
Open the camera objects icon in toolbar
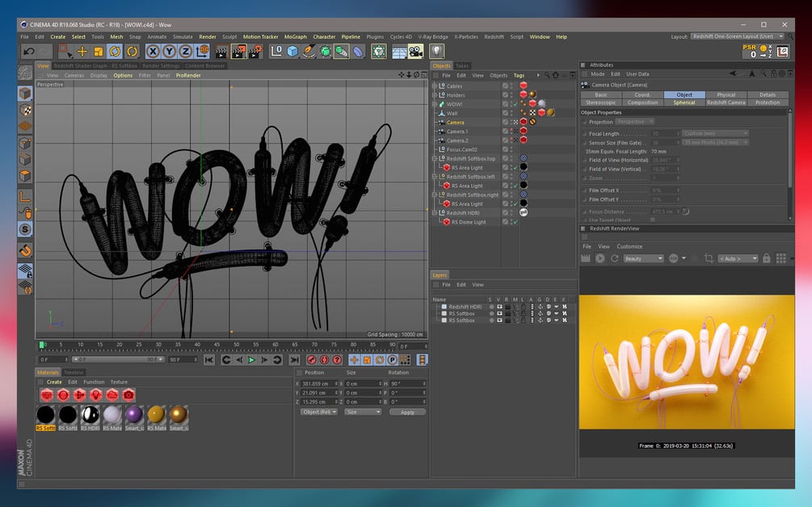pos(415,51)
